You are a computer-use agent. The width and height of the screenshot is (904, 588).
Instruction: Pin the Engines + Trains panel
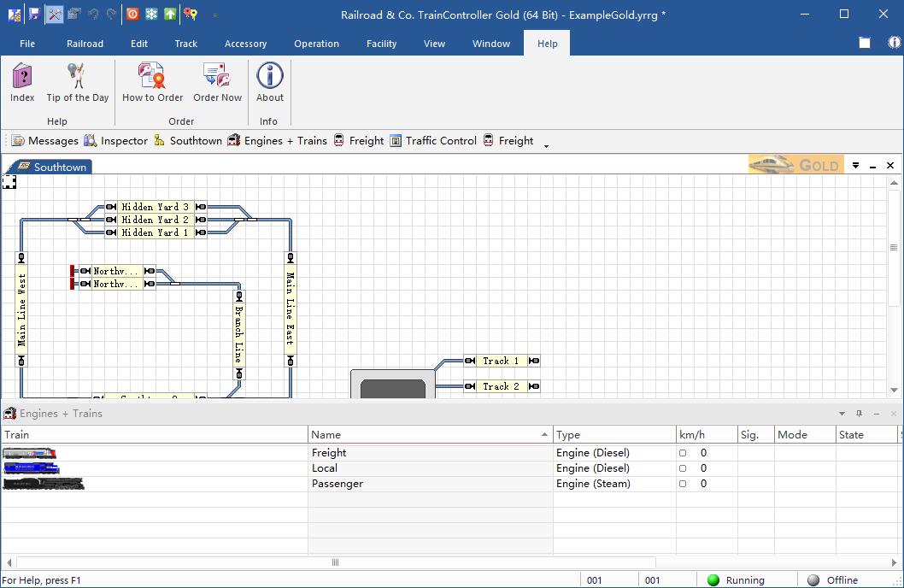(859, 414)
